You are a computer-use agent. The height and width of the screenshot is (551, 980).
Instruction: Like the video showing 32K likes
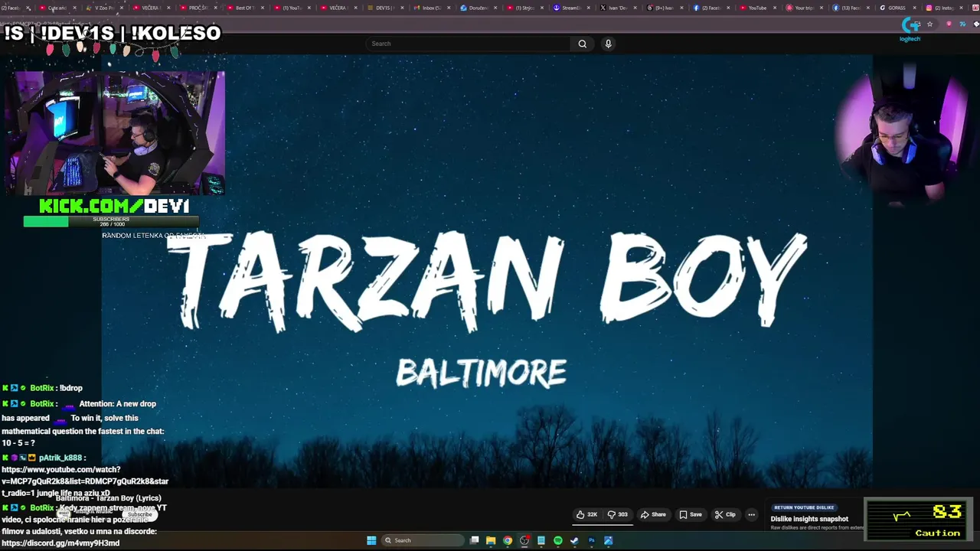point(586,514)
